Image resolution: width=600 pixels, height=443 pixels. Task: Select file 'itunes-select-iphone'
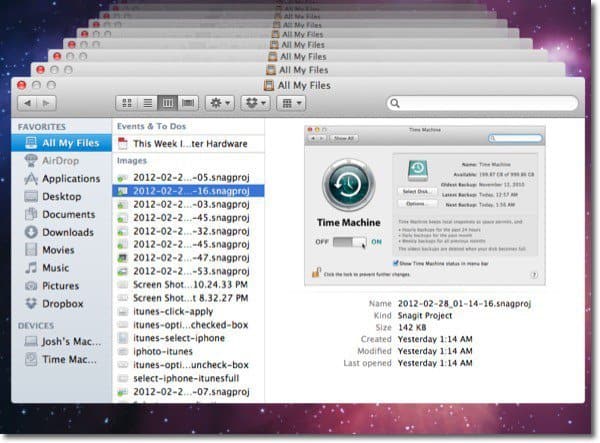pyautogui.click(x=188, y=338)
